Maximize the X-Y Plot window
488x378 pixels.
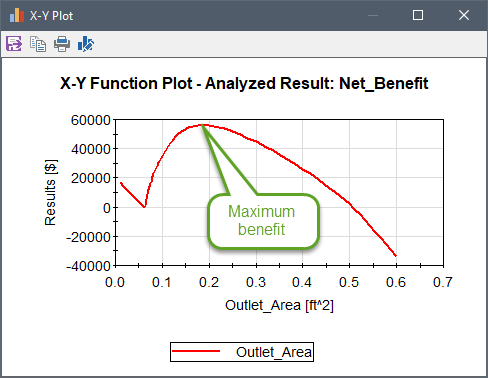[418, 15]
